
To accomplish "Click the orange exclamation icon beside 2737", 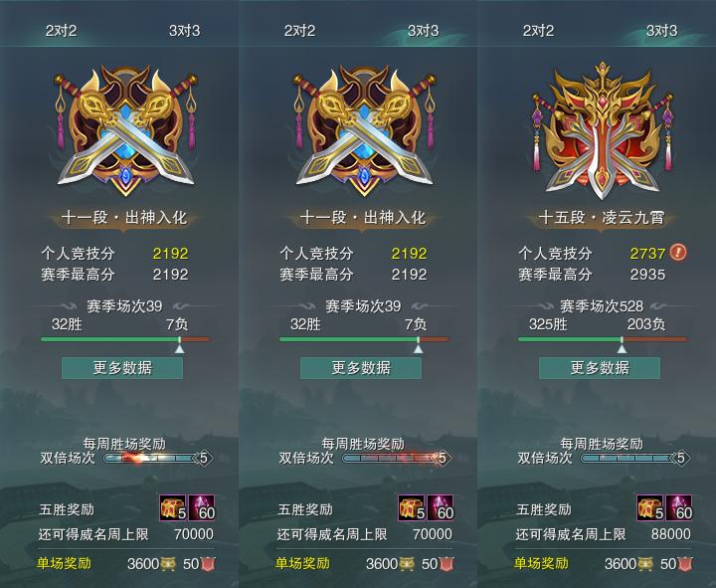I will pos(678,252).
